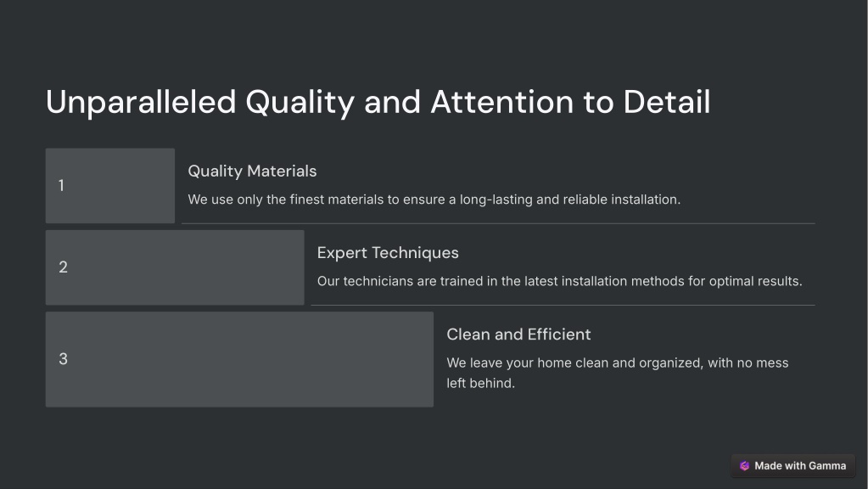Click the number 1 digit
Screen dimensions: 868x489
click(x=61, y=186)
